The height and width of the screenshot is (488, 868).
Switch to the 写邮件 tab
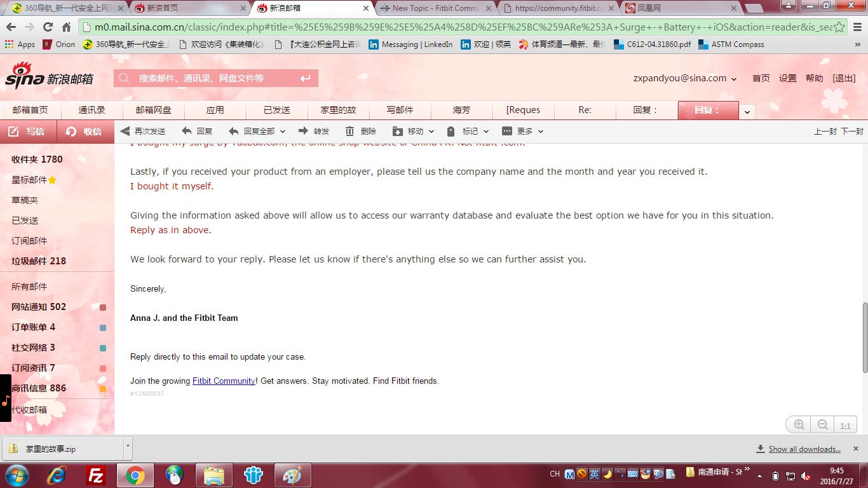400,110
